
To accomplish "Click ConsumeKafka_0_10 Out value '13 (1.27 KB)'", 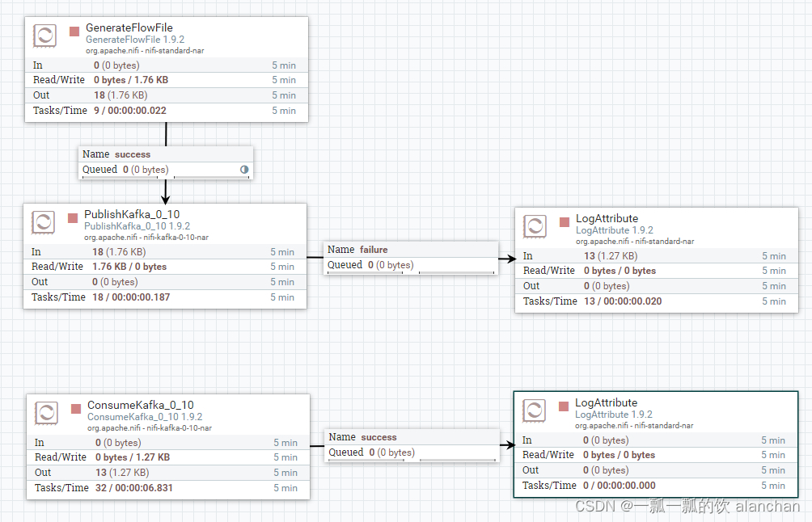I will [122, 473].
